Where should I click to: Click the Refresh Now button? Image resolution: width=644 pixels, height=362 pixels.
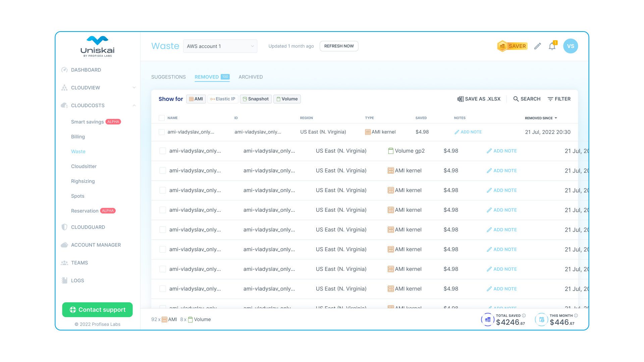coord(339,46)
